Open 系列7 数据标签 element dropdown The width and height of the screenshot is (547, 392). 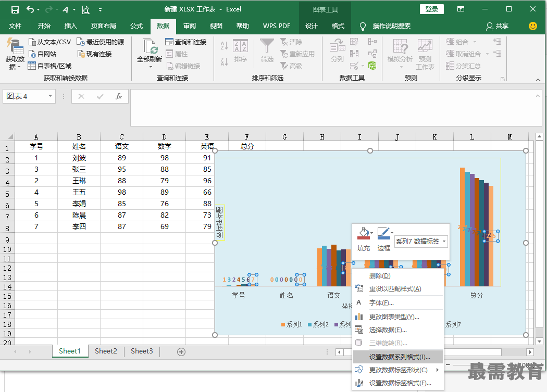(x=444, y=242)
